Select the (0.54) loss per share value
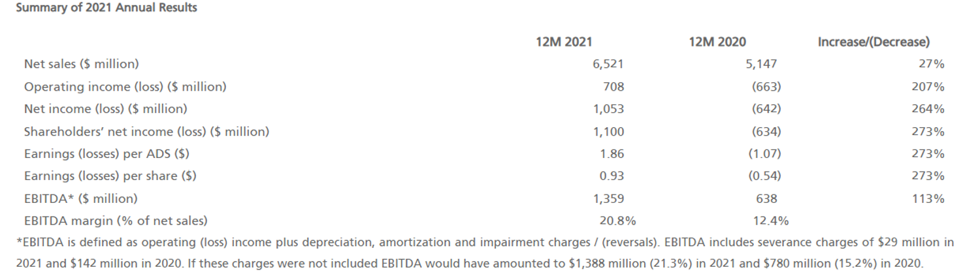This screenshot has height=278, width=980. [x=764, y=176]
